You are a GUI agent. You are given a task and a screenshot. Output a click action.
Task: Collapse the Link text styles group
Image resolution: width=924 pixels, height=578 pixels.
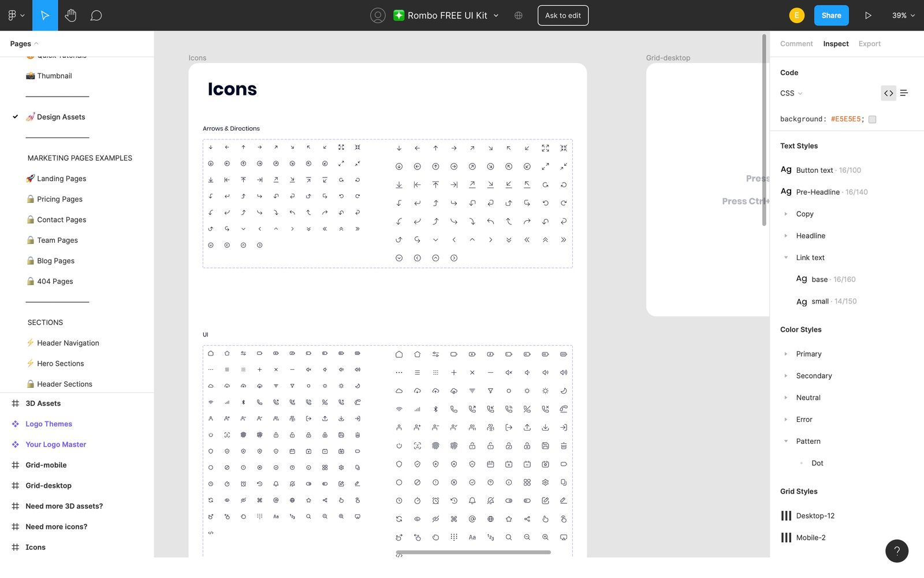786,258
